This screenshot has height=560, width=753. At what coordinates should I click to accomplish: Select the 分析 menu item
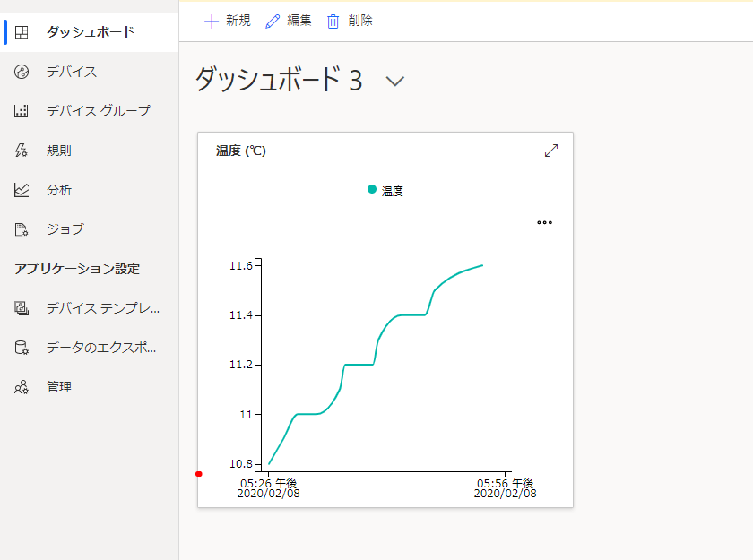[59, 190]
